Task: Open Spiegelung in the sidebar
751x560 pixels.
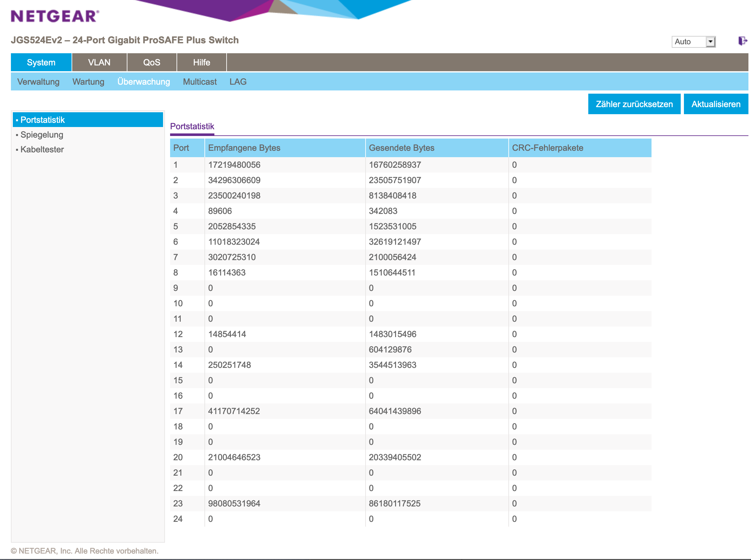Action: (x=42, y=135)
